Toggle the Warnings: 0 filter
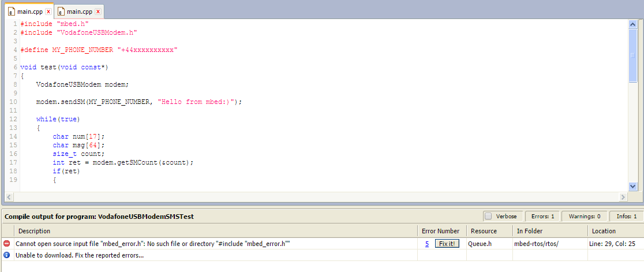 click(584, 216)
